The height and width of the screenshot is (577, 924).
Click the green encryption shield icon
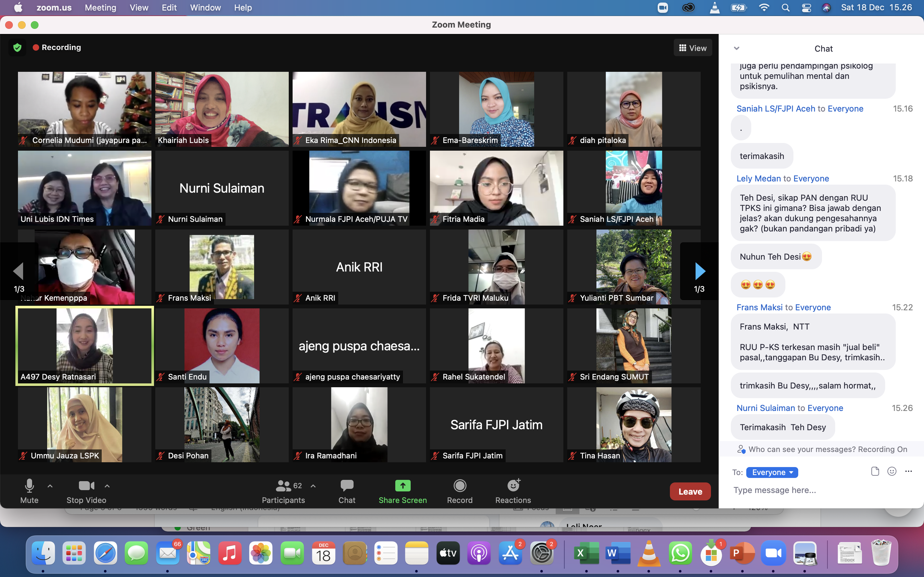point(17,47)
